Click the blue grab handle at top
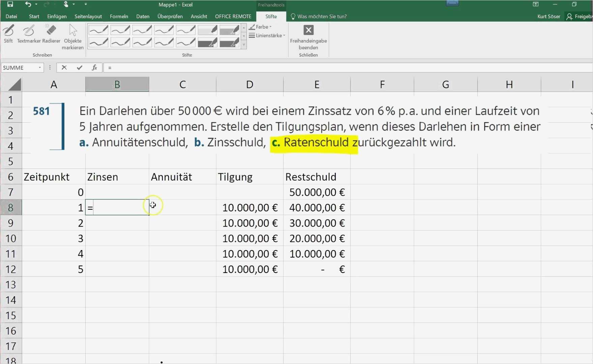 (452, 3)
